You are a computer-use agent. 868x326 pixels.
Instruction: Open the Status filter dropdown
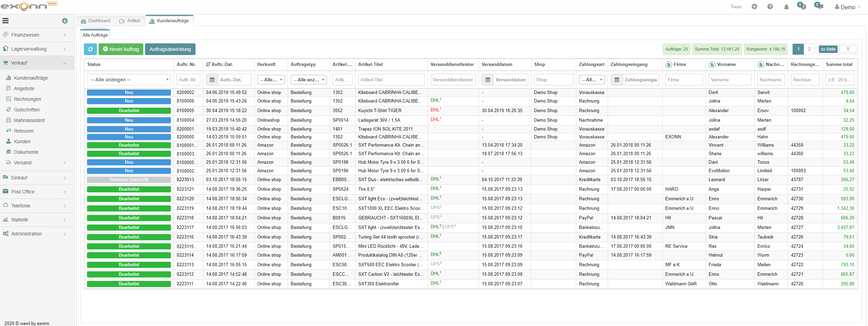pos(129,80)
